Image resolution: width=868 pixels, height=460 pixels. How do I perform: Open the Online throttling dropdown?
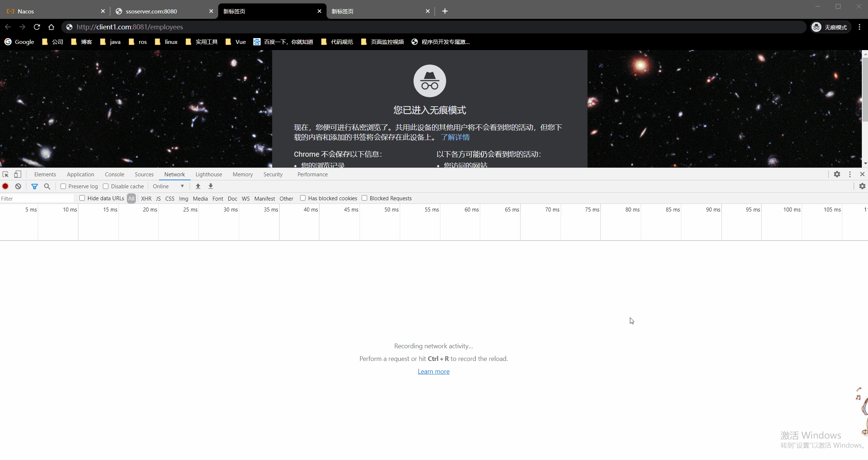tap(168, 186)
